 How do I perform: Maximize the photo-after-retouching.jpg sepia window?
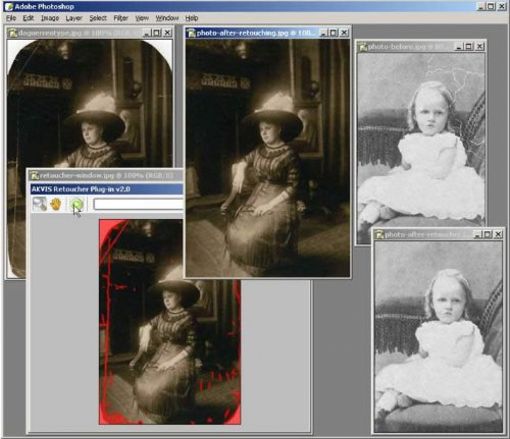coord(333,33)
